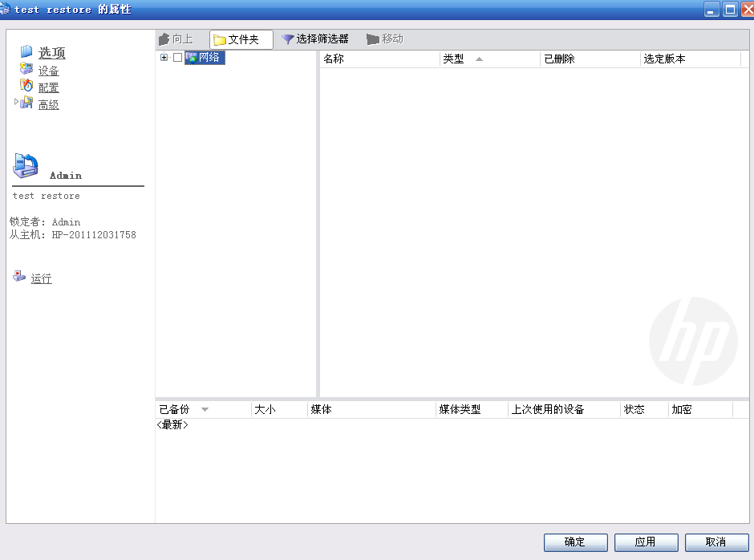
Task: Toggle sort arrow on 已备份 column
Action: (205, 410)
